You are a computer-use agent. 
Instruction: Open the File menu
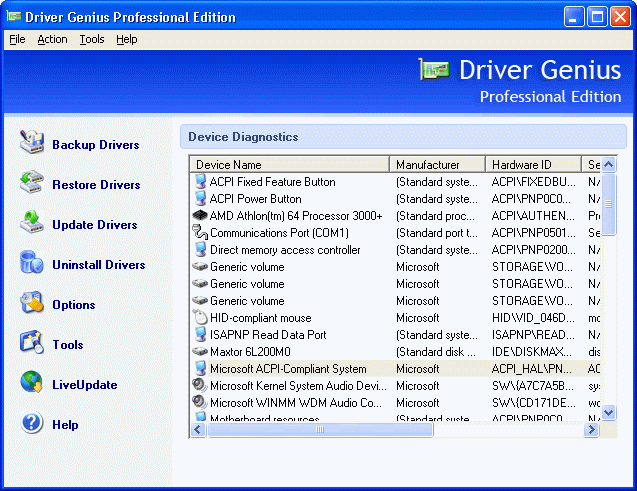click(17, 39)
